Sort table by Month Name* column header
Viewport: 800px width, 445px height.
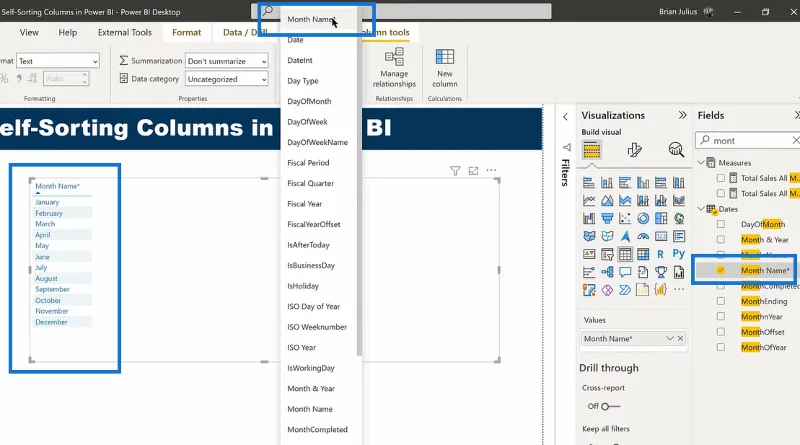[x=57, y=186]
